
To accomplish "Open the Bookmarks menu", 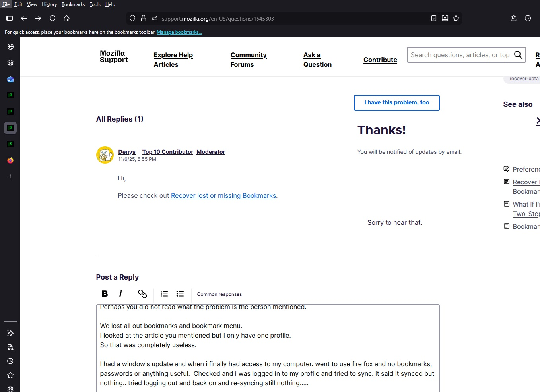I will click(73, 4).
